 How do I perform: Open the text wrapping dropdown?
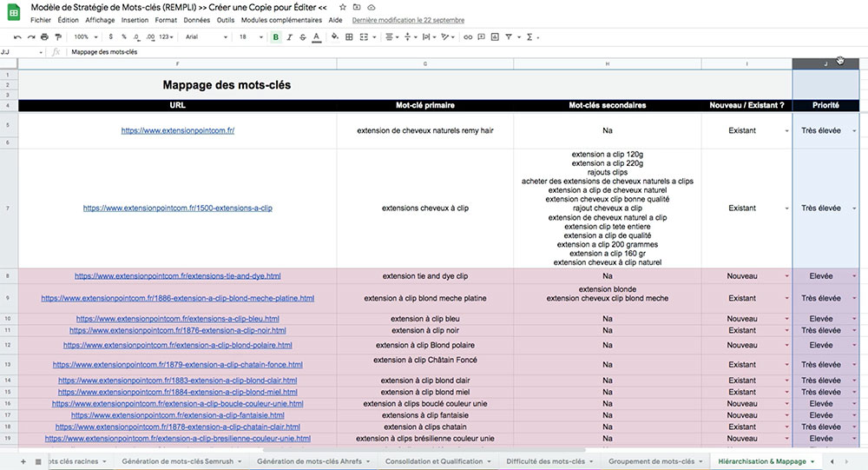tap(429, 37)
